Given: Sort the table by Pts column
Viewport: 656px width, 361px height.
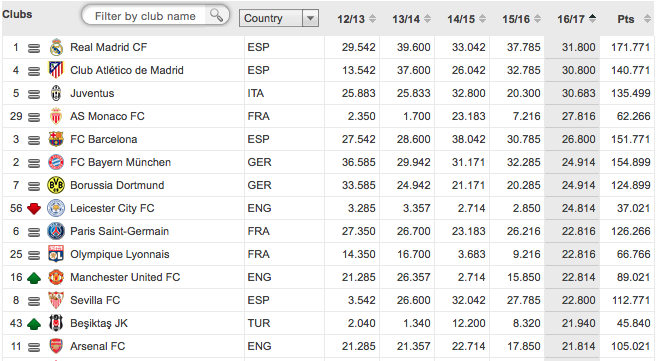Looking at the screenshot, I should (x=633, y=19).
